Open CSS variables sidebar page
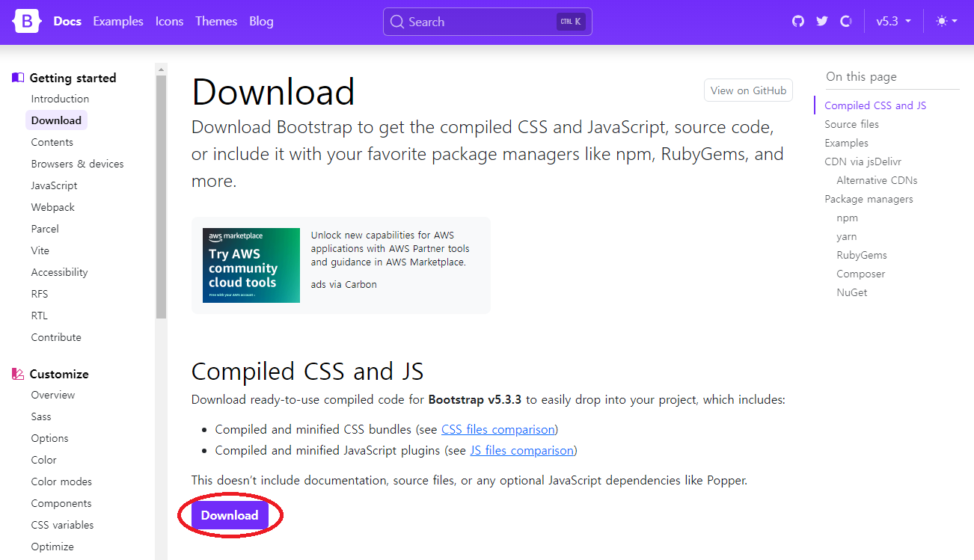The width and height of the screenshot is (974, 560). tap(62, 525)
